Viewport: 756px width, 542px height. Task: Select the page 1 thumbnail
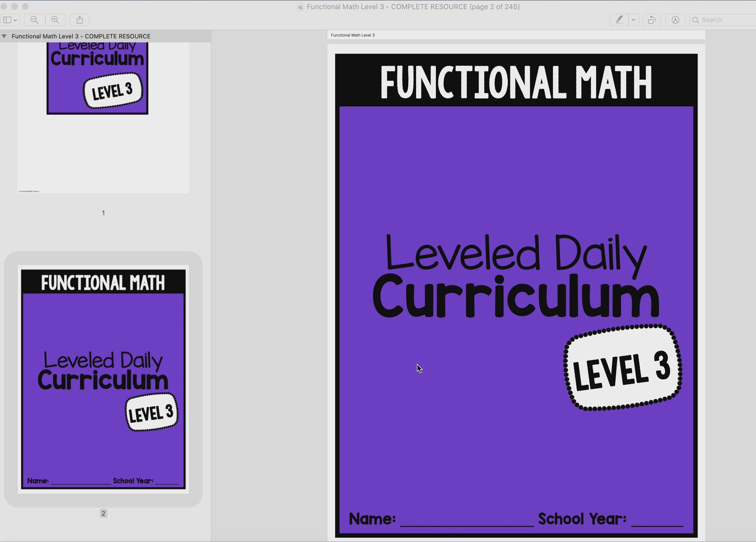click(x=103, y=117)
